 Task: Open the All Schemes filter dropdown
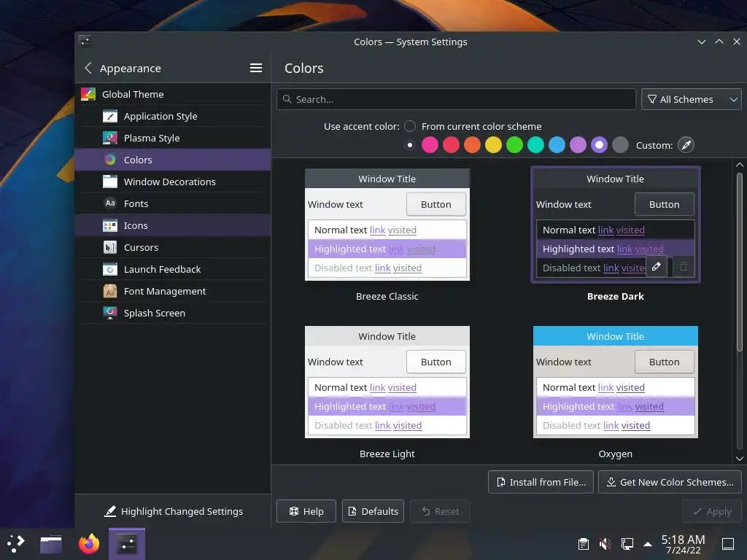(x=692, y=99)
